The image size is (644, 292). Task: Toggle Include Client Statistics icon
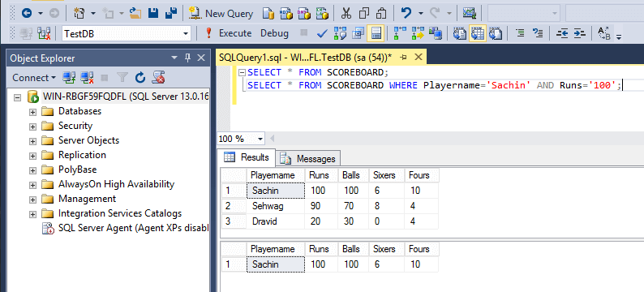coord(436,33)
